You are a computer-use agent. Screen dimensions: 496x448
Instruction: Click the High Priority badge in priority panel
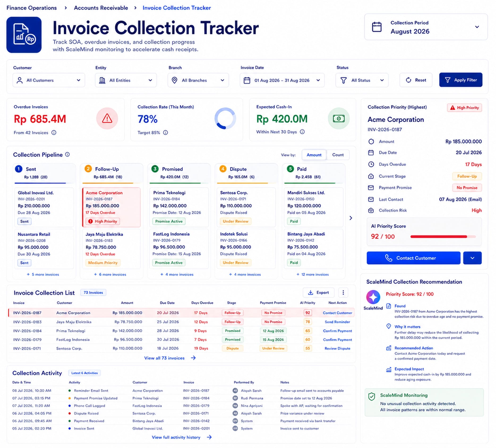(464, 108)
